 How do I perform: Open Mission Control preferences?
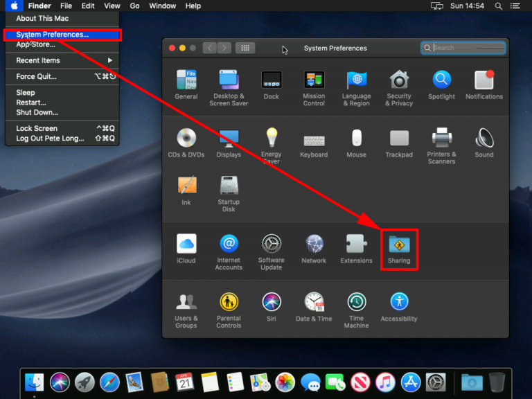coord(314,88)
